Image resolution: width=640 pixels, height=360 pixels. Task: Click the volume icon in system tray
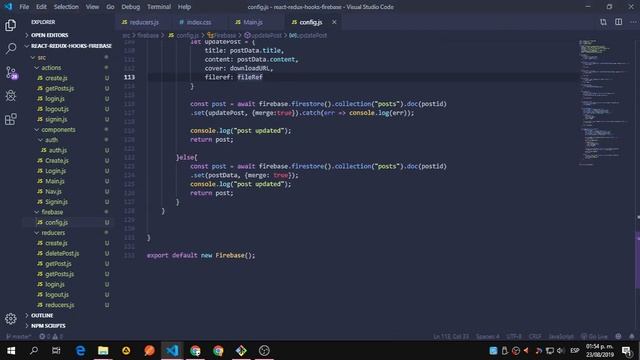pyautogui.click(x=560, y=351)
